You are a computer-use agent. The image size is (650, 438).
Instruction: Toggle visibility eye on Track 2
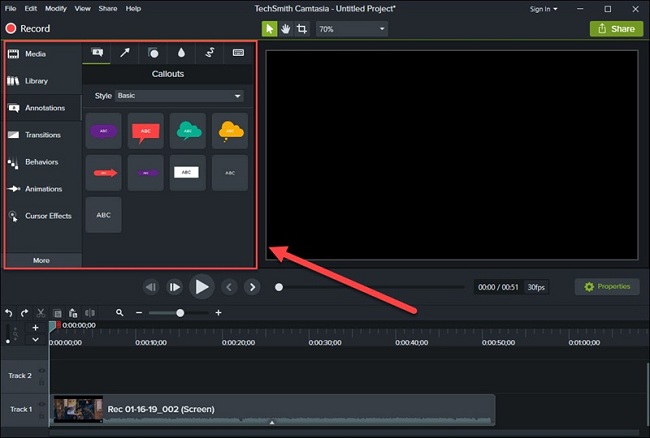click(x=41, y=371)
